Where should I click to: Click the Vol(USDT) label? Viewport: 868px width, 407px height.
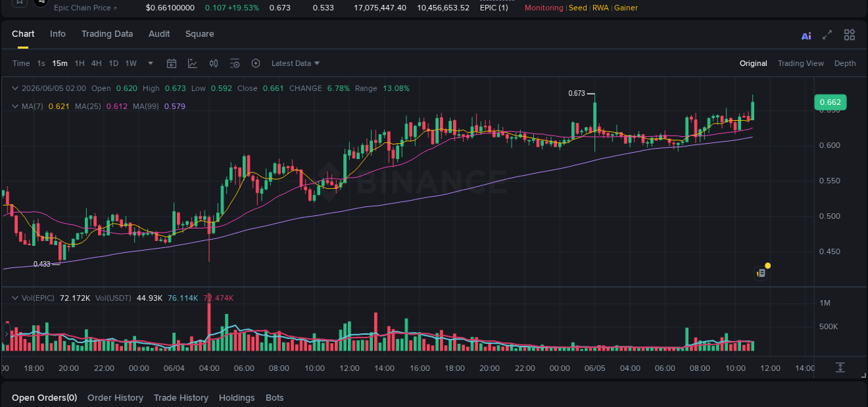(x=113, y=298)
